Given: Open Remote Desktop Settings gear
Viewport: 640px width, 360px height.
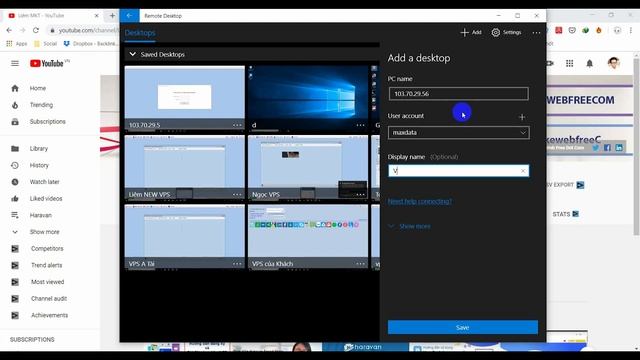Looking at the screenshot, I should tap(496, 32).
